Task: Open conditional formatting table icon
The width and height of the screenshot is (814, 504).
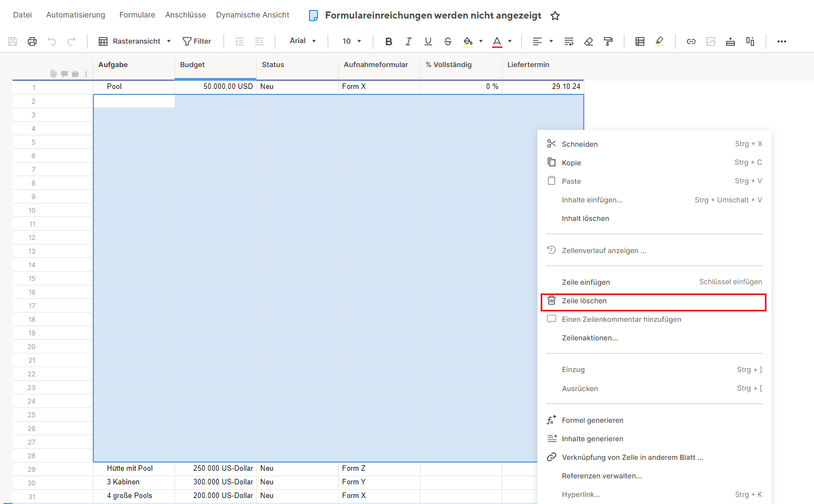Action: point(640,41)
